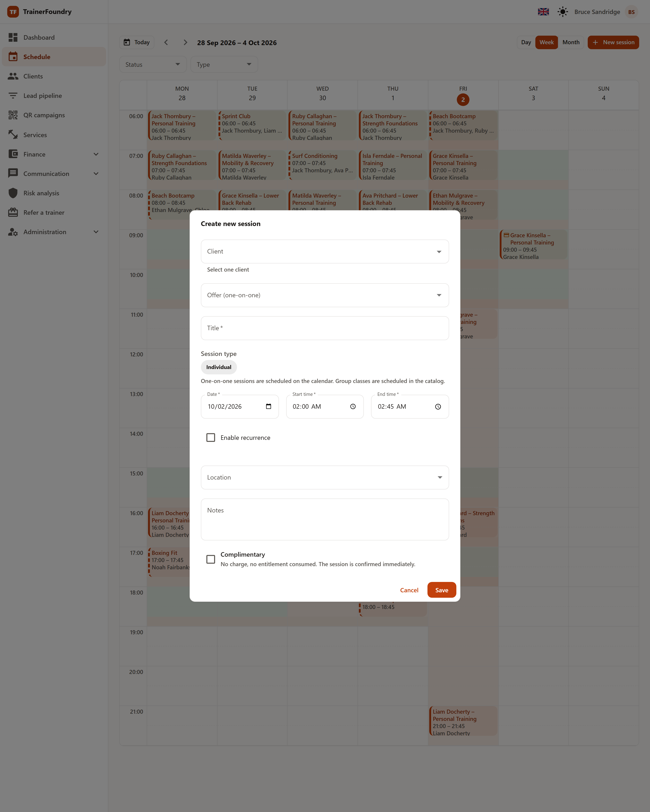
Task: Click the Risk analysis shield icon
Action: pyautogui.click(x=13, y=193)
